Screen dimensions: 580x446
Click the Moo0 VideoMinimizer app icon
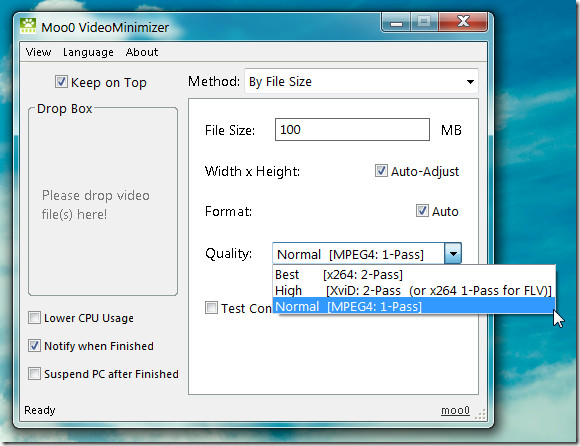(x=28, y=26)
